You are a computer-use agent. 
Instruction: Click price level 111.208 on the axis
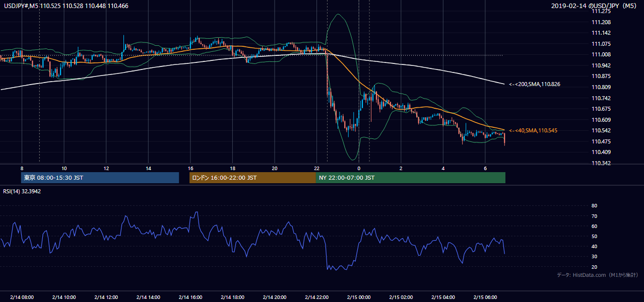(601, 22)
